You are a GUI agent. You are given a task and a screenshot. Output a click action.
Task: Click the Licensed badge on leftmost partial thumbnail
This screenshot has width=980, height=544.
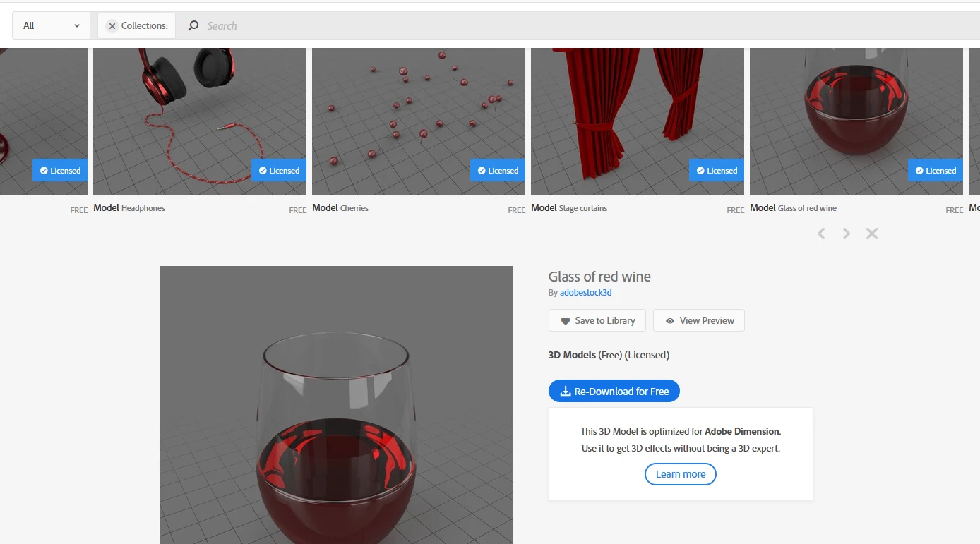60,170
